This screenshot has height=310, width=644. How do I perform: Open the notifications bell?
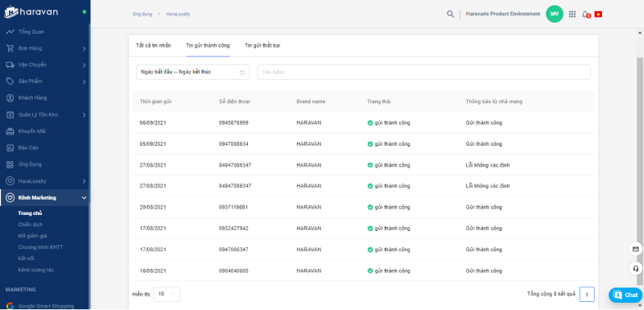(585, 14)
